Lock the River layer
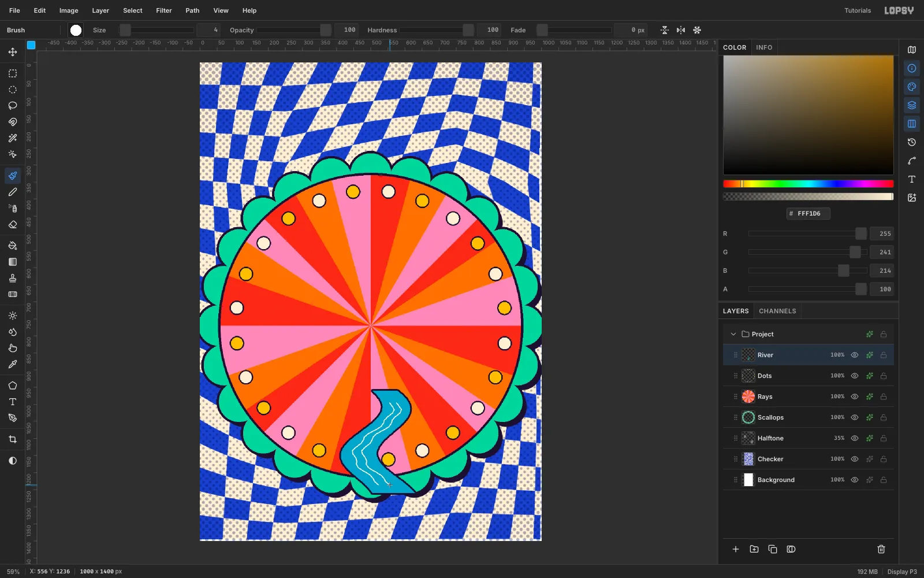Image resolution: width=924 pixels, height=578 pixels. [x=884, y=355]
